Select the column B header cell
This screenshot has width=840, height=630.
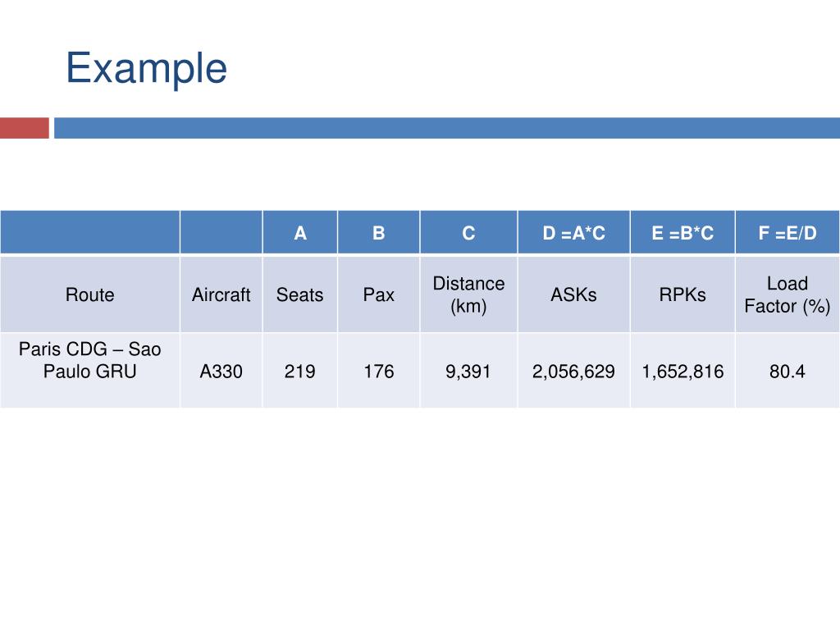coord(378,233)
